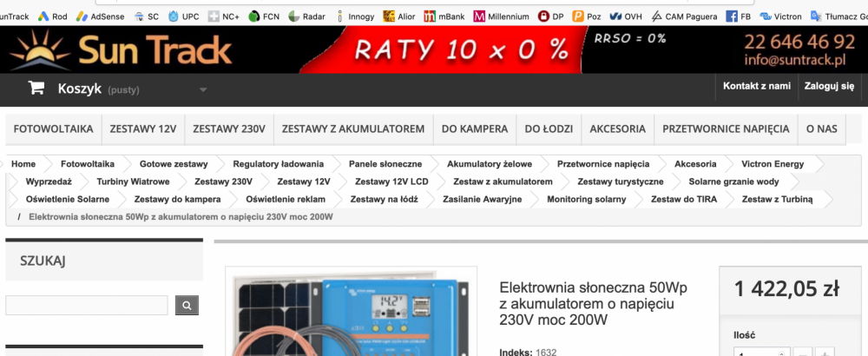Open Monitoring solarny link
This screenshot has height=356, width=868.
[x=586, y=200]
